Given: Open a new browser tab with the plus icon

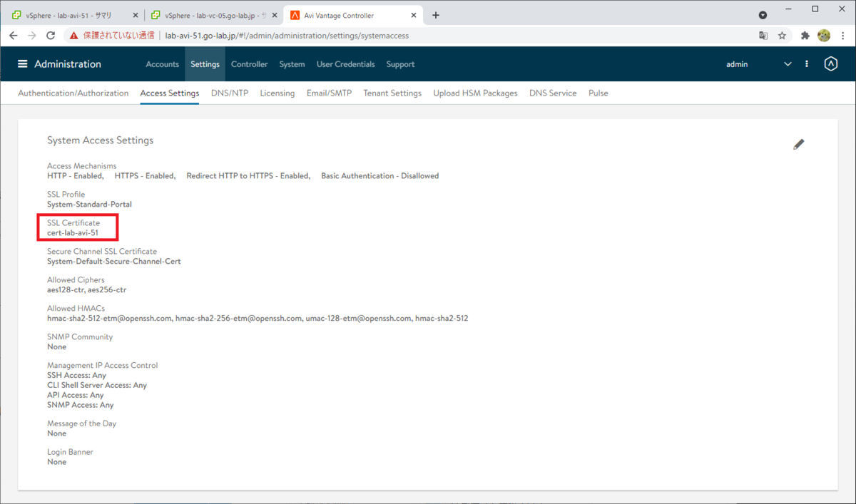Looking at the screenshot, I should pyautogui.click(x=436, y=15).
